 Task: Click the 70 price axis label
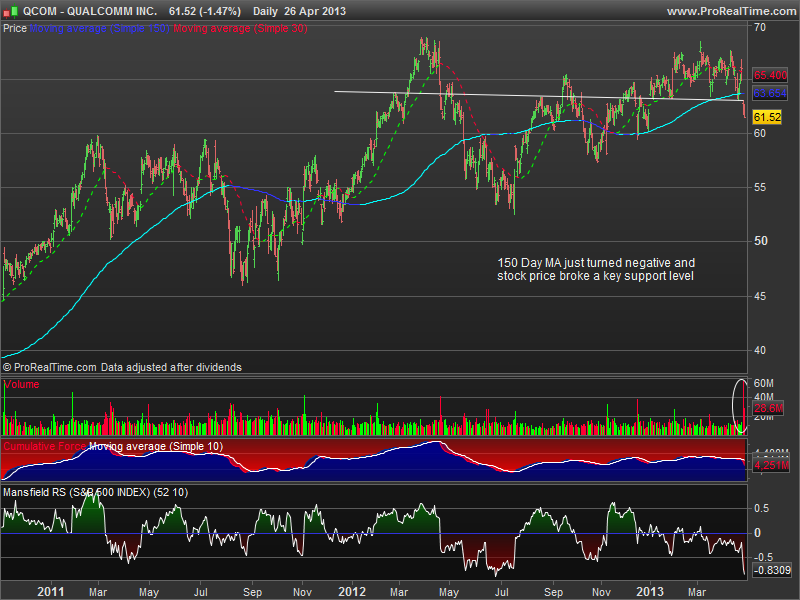click(760, 27)
